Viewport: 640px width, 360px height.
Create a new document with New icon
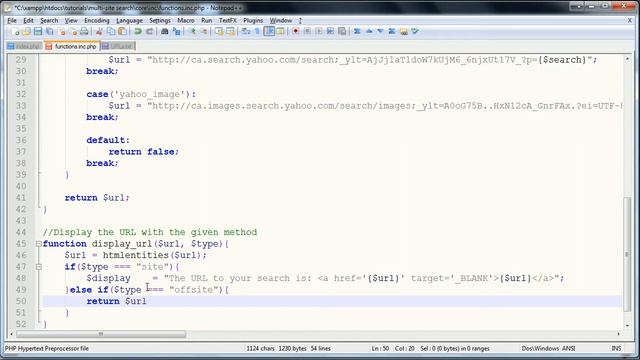click(x=15, y=31)
